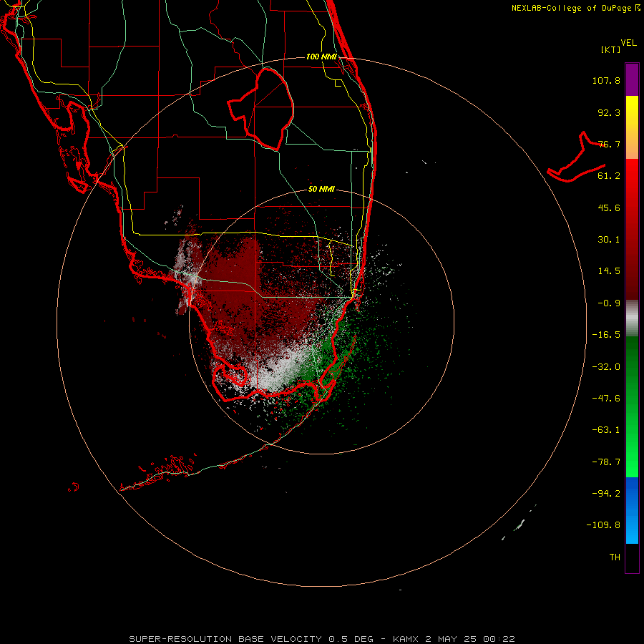Screen dimensions: 644x644
Task: Pick the blue color bar segment
Action: point(632,510)
